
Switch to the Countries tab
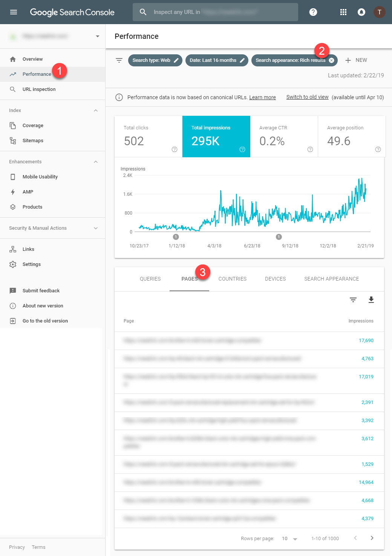click(233, 279)
